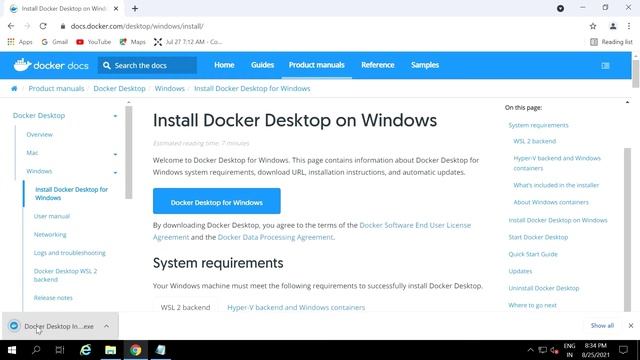Open Chrome three-dot menu
This screenshot has height=360, width=640.
coord(629,26)
